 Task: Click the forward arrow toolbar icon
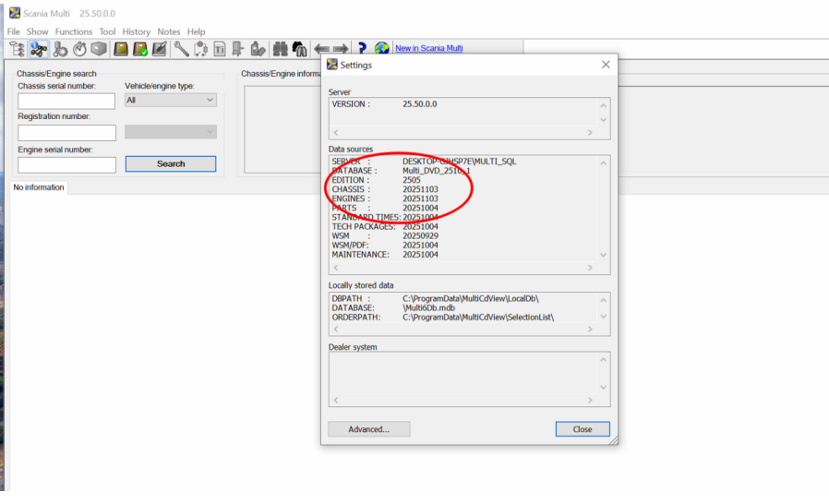[x=341, y=49]
